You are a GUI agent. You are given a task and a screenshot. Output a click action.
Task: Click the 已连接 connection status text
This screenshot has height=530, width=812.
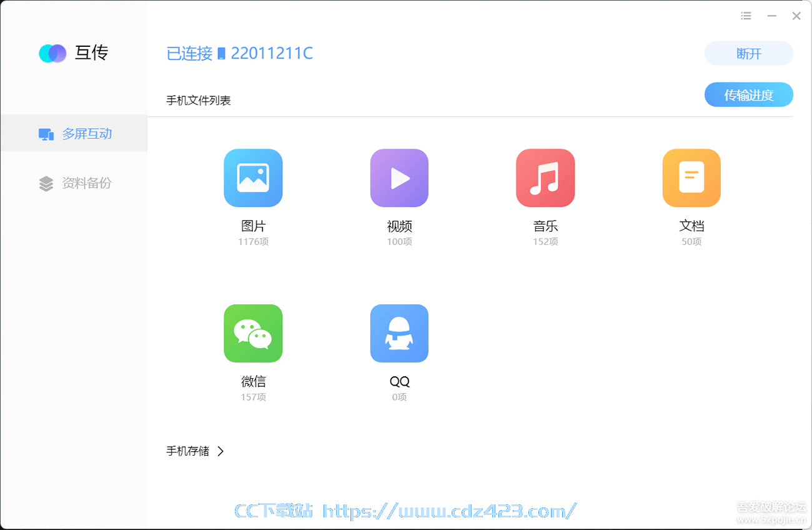189,54
